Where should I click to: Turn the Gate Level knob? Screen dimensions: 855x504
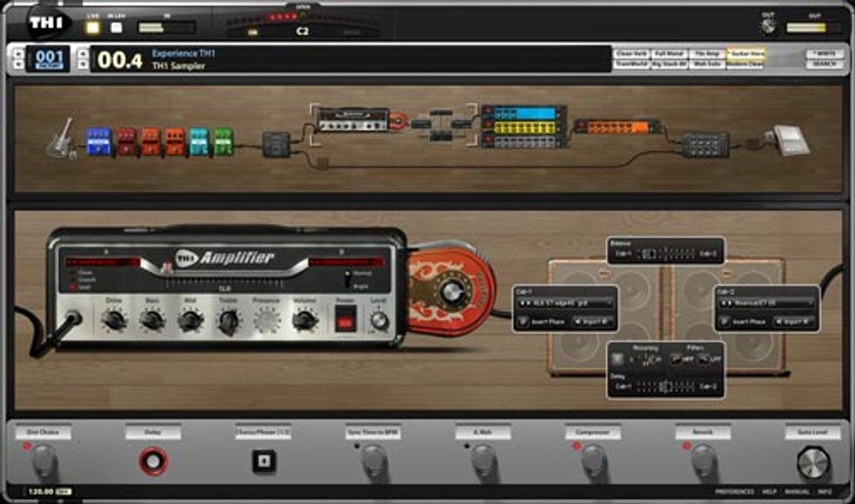(812, 463)
